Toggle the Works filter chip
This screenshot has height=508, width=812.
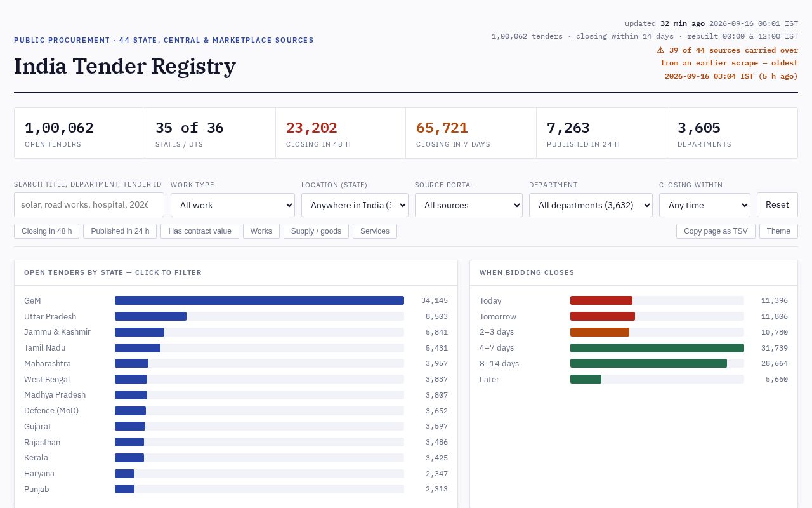[261, 231]
